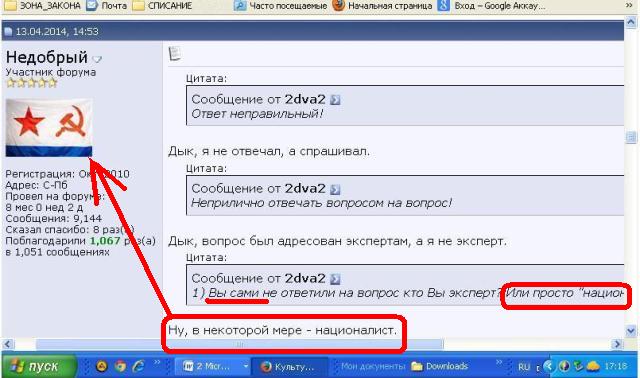Image resolution: width=640 pixels, height=378 pixels.
Task: Launch the Chrome icon in the quick launch bar
Action: point(120,366)
